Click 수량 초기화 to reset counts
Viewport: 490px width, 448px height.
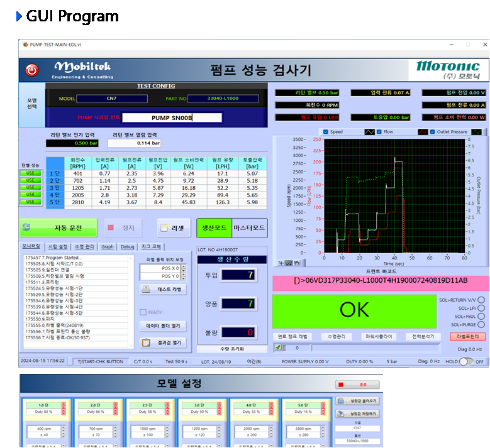pyautogui.click(x=232, y=349)
